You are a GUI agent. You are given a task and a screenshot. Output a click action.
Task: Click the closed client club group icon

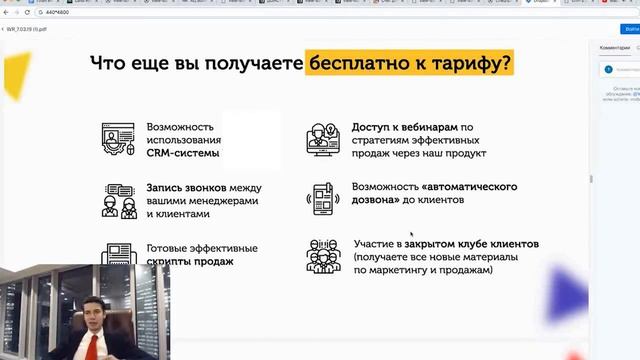[324, 256]
